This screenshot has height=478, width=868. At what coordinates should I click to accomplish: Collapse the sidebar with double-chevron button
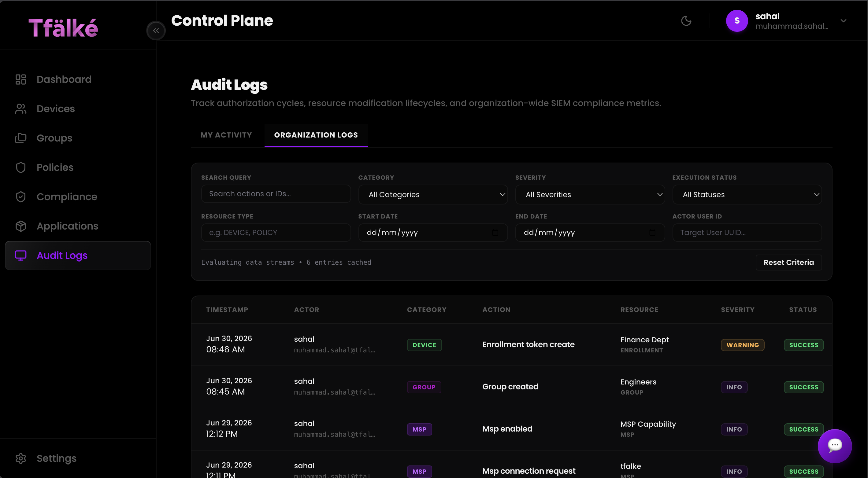(x=156, y=31)
